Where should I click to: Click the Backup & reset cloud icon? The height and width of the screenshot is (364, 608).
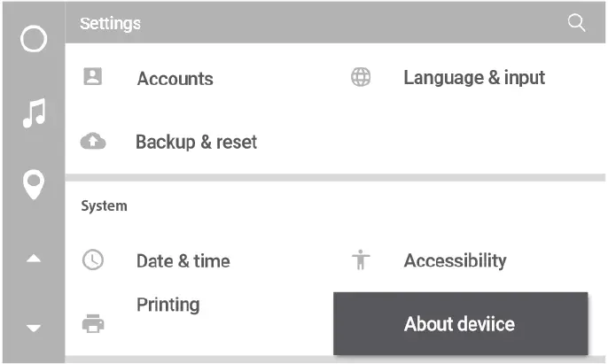coord(93,142)
